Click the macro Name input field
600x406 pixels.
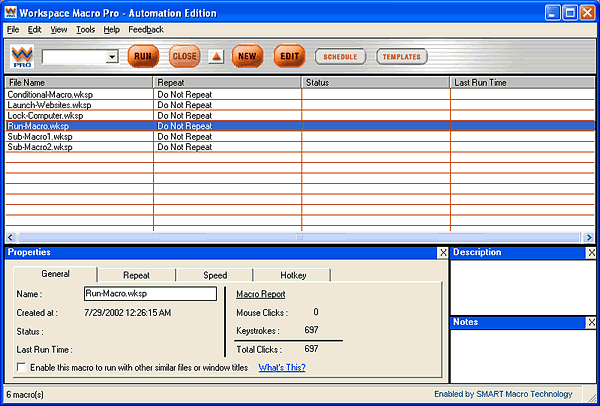[x=150, y=294]
